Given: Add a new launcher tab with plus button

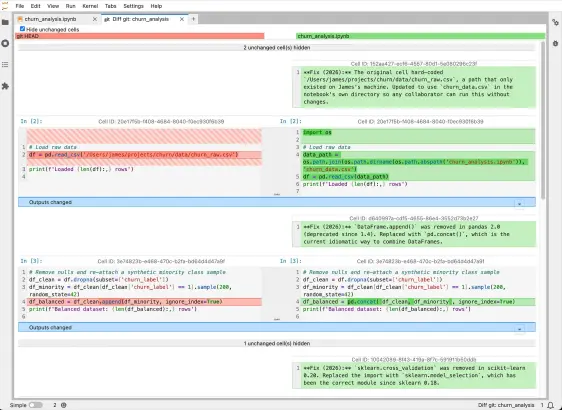Looking at the screenshot, I should click(193, 19).
